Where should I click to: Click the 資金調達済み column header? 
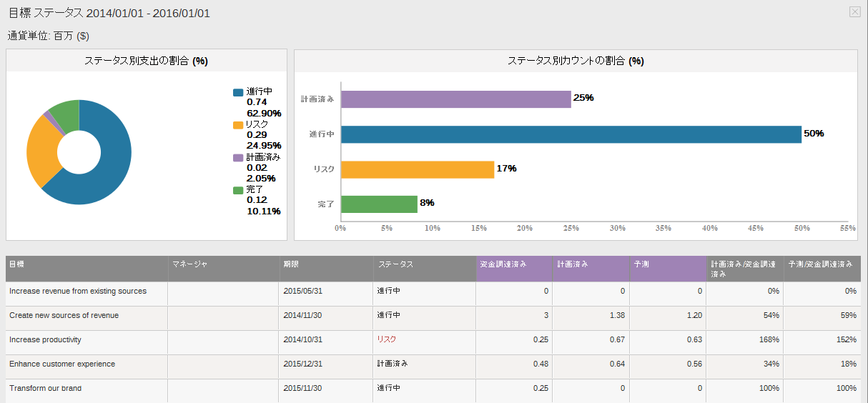(x=503, y=264)
